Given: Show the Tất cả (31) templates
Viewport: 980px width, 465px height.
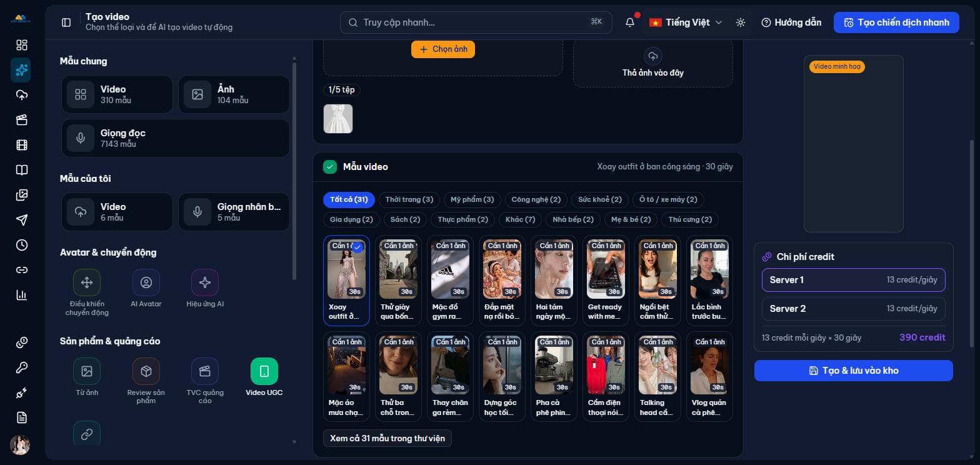Looking at the screenshot, I should coord(349,199).
